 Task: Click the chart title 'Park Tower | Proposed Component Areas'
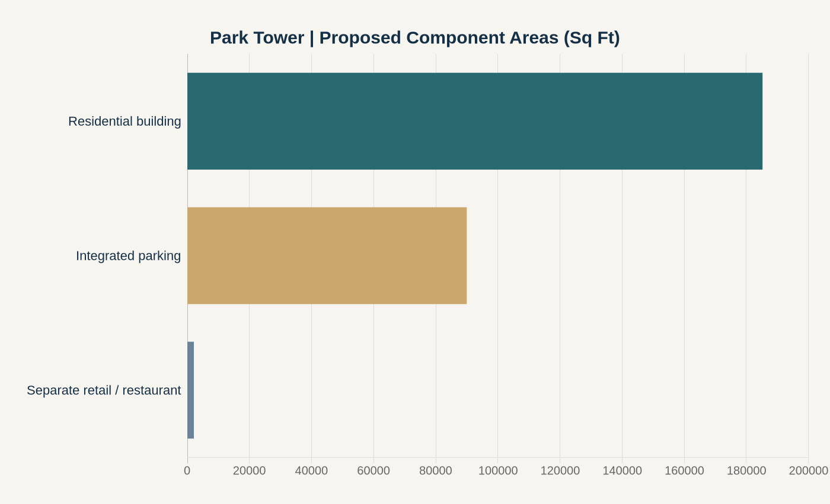(414, 37)
